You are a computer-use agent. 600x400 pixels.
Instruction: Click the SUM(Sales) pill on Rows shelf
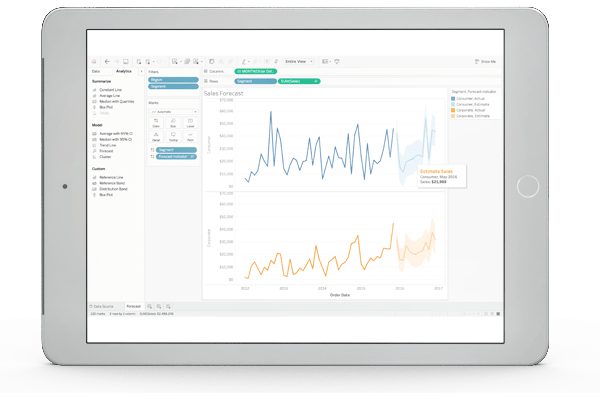tap(299, 81)
